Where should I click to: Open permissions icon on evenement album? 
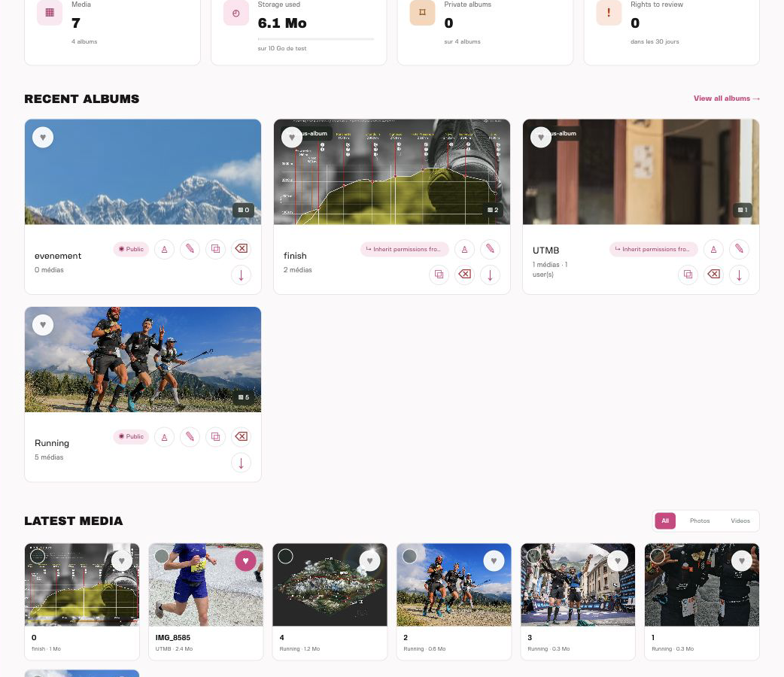(x=164, y=249)
